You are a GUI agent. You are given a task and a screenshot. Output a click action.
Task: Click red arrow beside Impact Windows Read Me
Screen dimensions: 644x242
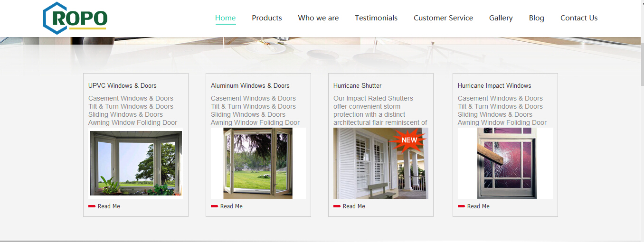tap(462, 206)
